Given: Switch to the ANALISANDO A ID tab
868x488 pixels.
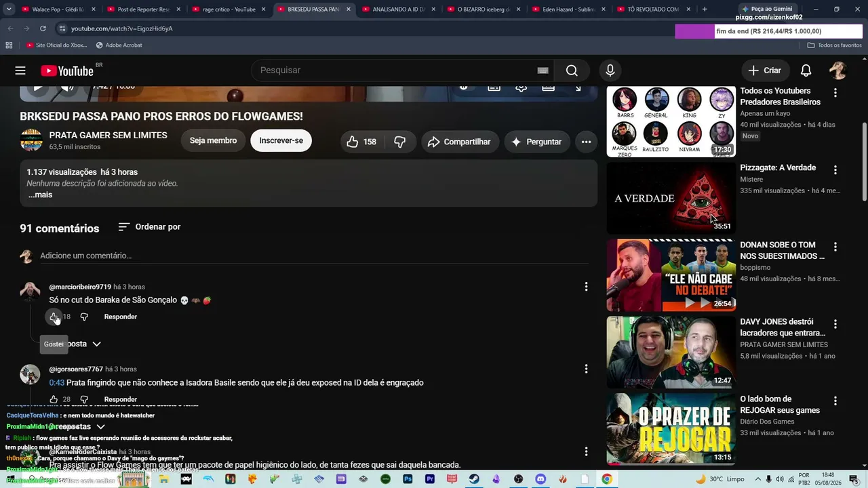Looking at the screenshot, I should (x=399, y=9).
